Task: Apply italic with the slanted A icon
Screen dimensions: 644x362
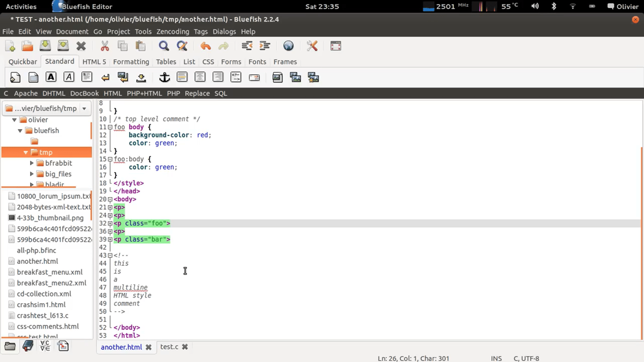Action: pyautogui.click(x=69, y=77)
